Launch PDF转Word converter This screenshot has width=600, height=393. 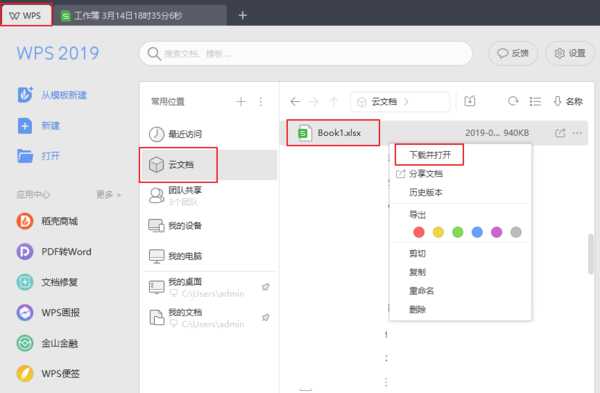point(54,252)
